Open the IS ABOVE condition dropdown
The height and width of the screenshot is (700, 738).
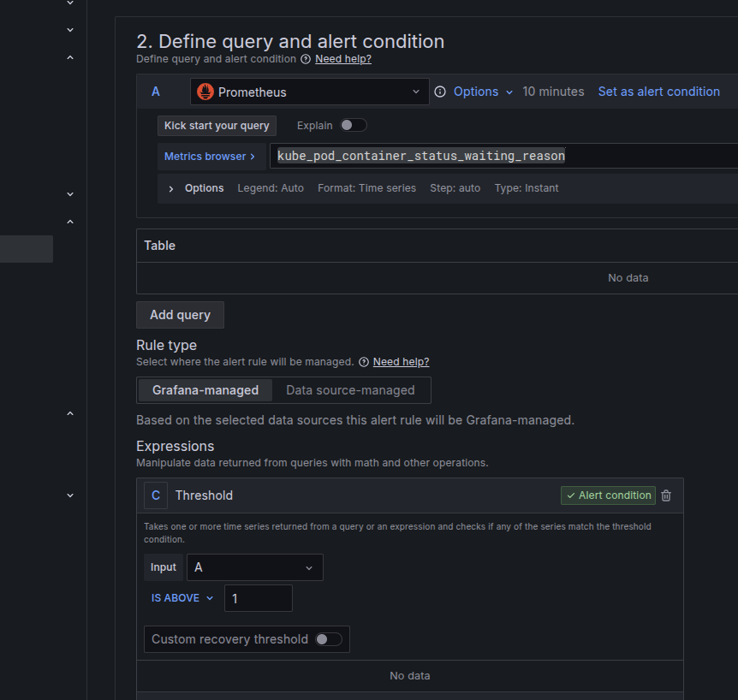click(182, 598)
